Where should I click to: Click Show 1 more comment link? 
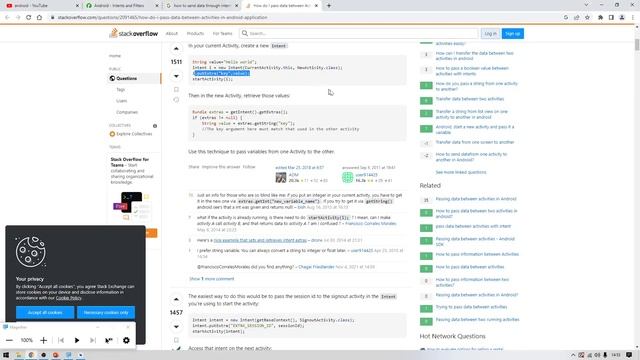click(212, 279)
